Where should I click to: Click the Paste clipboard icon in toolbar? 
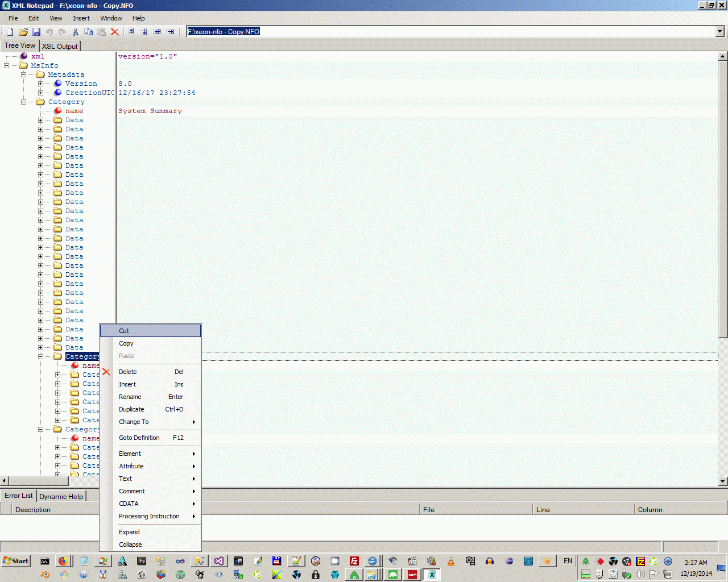point(102,32)
